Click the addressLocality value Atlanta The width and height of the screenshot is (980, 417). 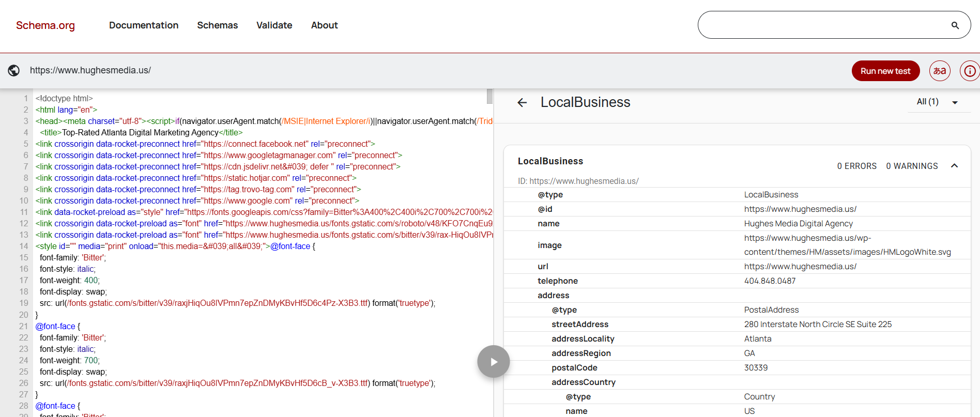758,339
